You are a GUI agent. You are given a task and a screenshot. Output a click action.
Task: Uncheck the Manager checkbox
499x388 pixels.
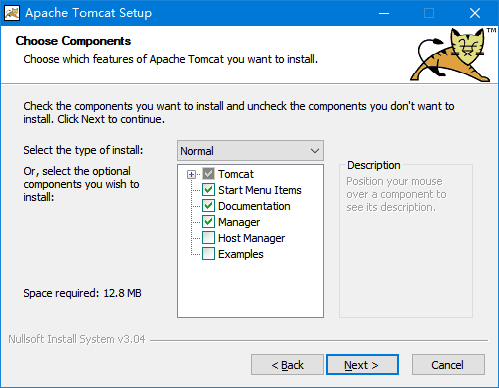(x=208, y=222)
